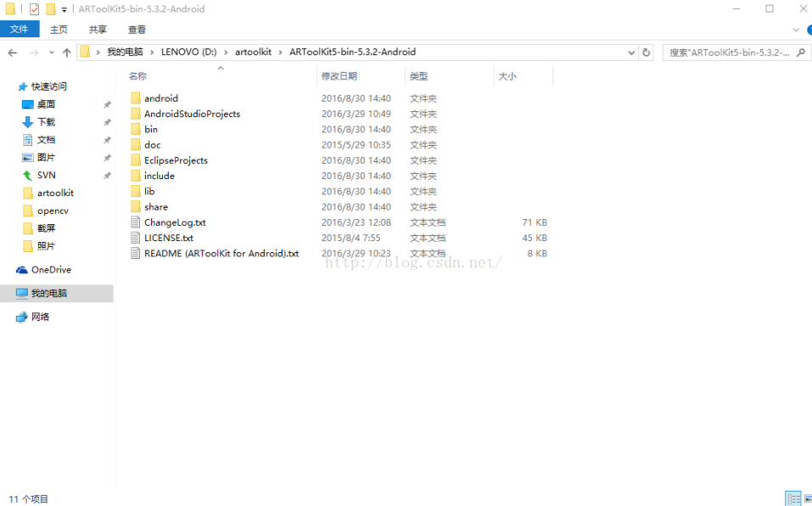Select artoolkit folder in navigation pane
Screen dimensions: 812x506
click(x=55, y=193)
